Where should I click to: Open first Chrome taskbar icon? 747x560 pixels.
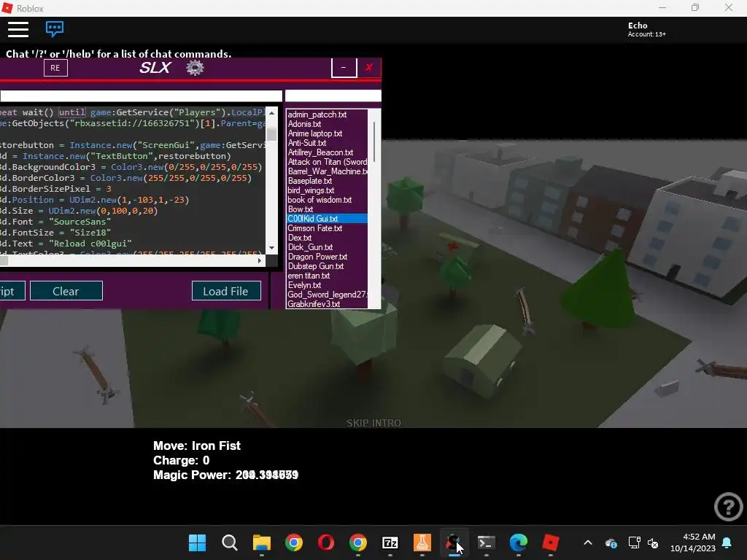point(294,542)
